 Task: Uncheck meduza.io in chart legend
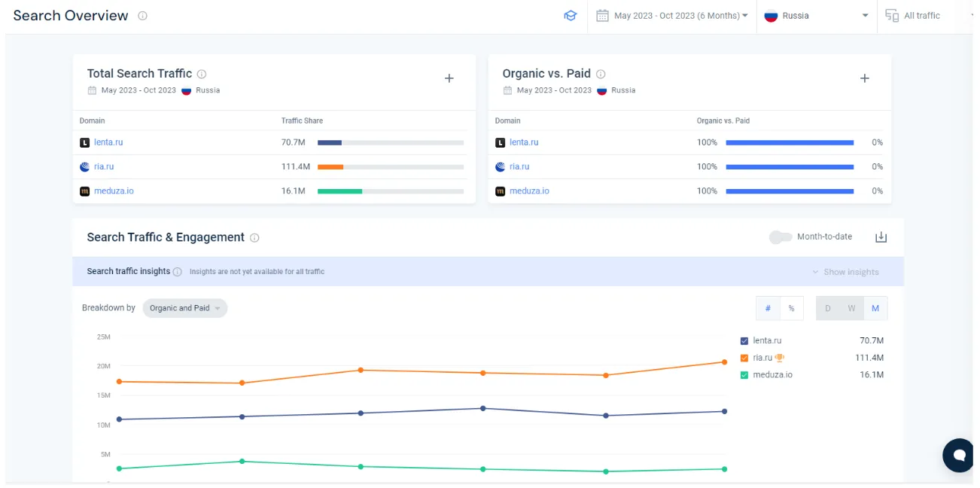click(744, 375)
